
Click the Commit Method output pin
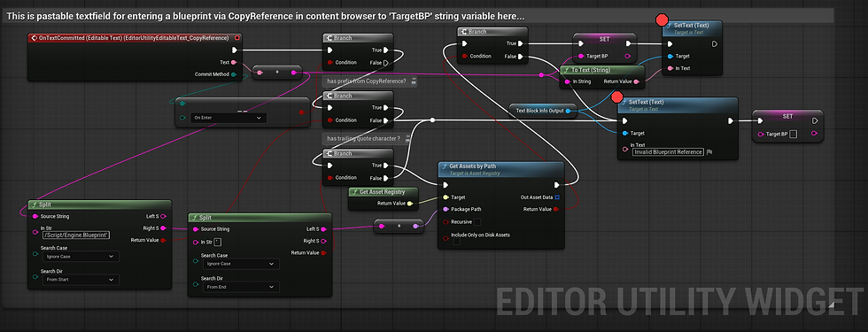[234, 74]
